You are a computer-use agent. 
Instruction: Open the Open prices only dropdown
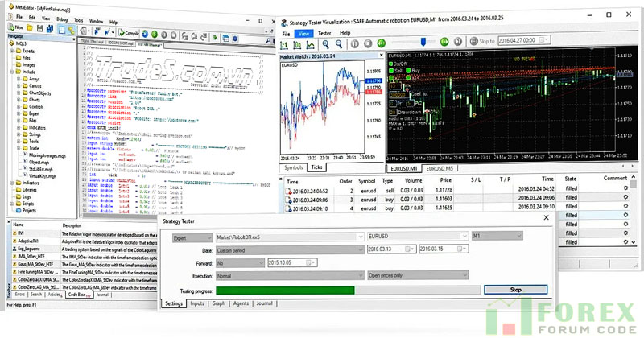tap(462, 274)
